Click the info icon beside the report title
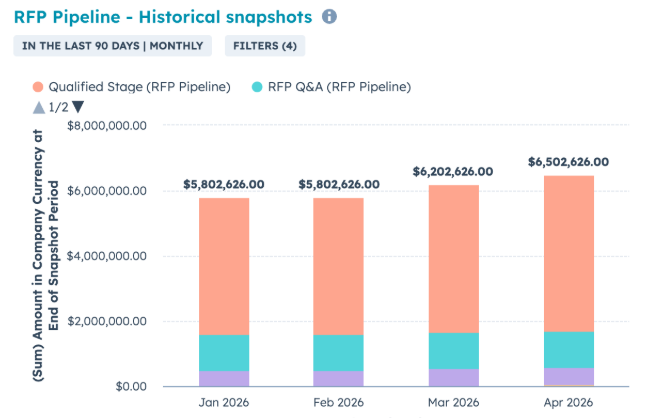The width and height of the screenshot is (653, 418). pos(330,17)
